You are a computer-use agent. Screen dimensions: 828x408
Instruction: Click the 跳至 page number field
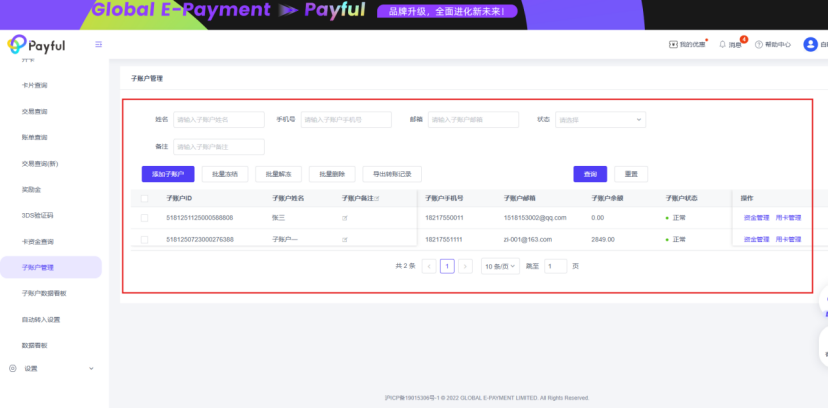pyautogui.click(x=556, y=267)
